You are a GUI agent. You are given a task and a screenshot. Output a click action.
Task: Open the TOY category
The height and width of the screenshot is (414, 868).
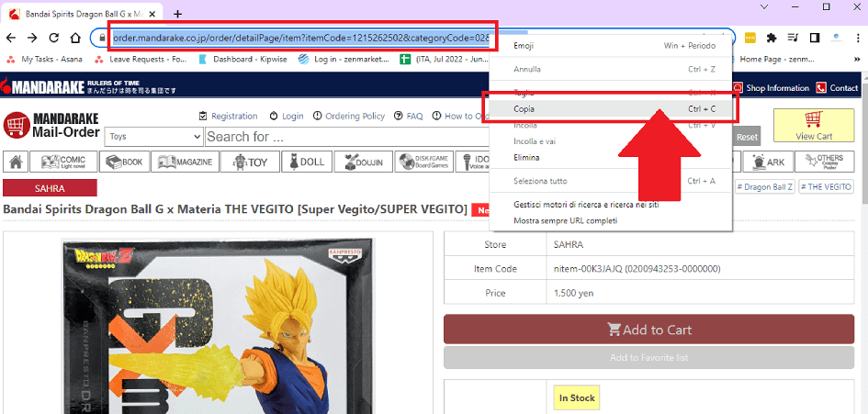(250, 162)
